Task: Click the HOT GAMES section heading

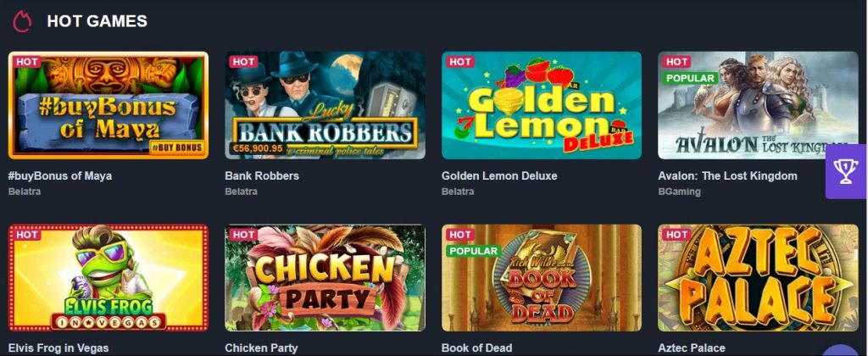Action: [x=97, y=21]
